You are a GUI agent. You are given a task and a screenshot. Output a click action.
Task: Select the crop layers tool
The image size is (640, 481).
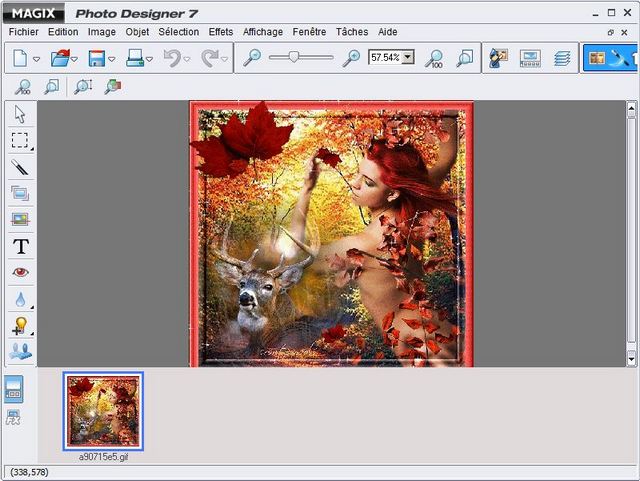click(x=20, y=193)
